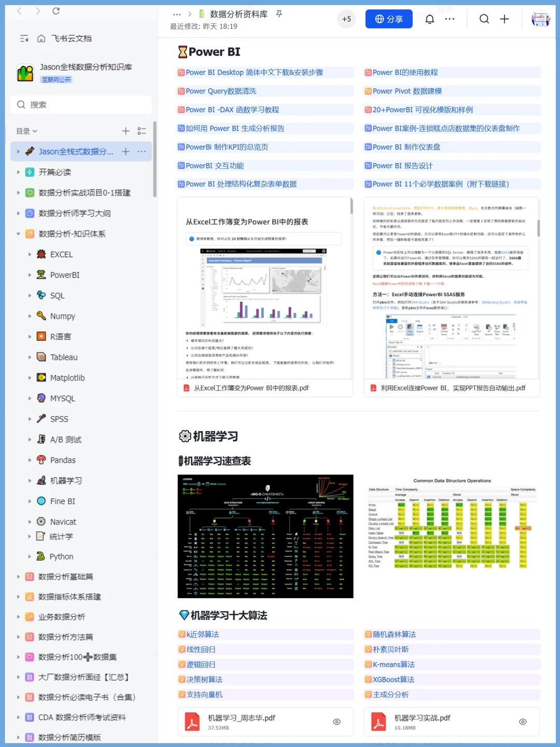Click scrollbar inside left PDF preview
Image resolution: width=560 pixels, height=747 pixels.
pos(351,206)
